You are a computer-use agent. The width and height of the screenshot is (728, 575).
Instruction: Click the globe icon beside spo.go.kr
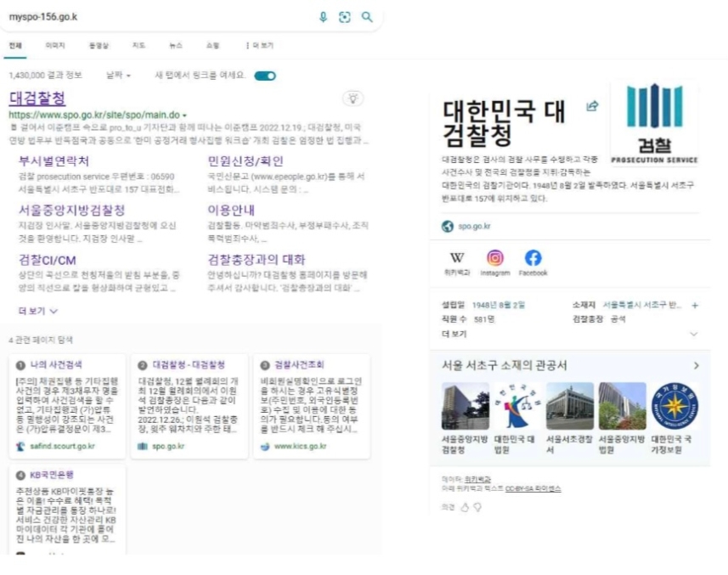click(448, 226)
